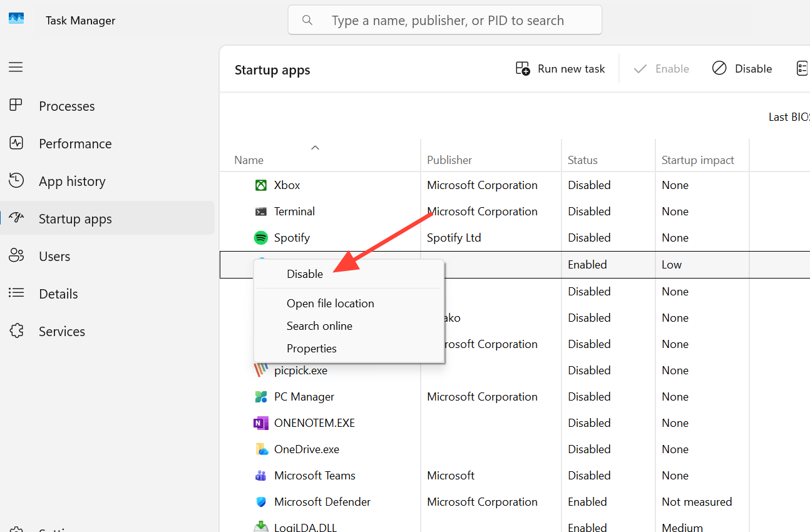Select the Microsoft Defender row name
Screen dimensions: 810x532
322,502
